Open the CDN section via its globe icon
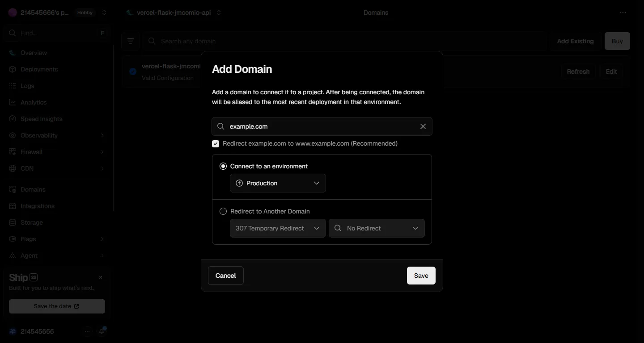This screenshot has width=644, height=343. [12, 168]
